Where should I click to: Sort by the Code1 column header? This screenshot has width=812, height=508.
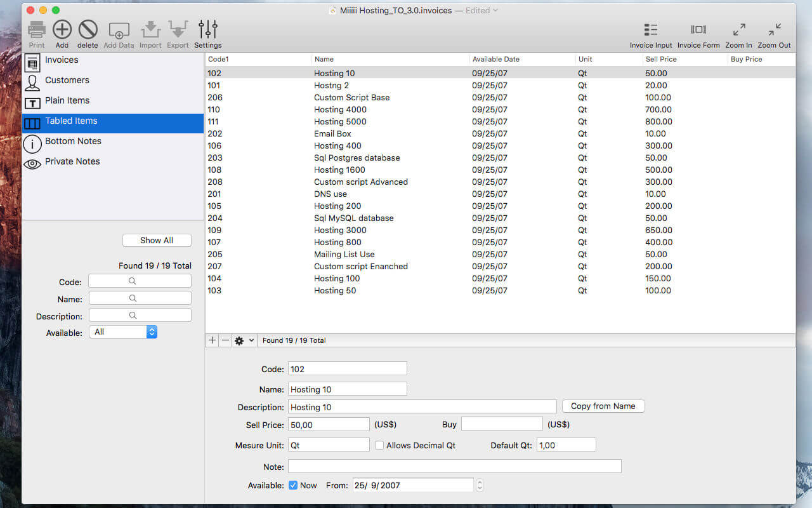coord(258,59)
